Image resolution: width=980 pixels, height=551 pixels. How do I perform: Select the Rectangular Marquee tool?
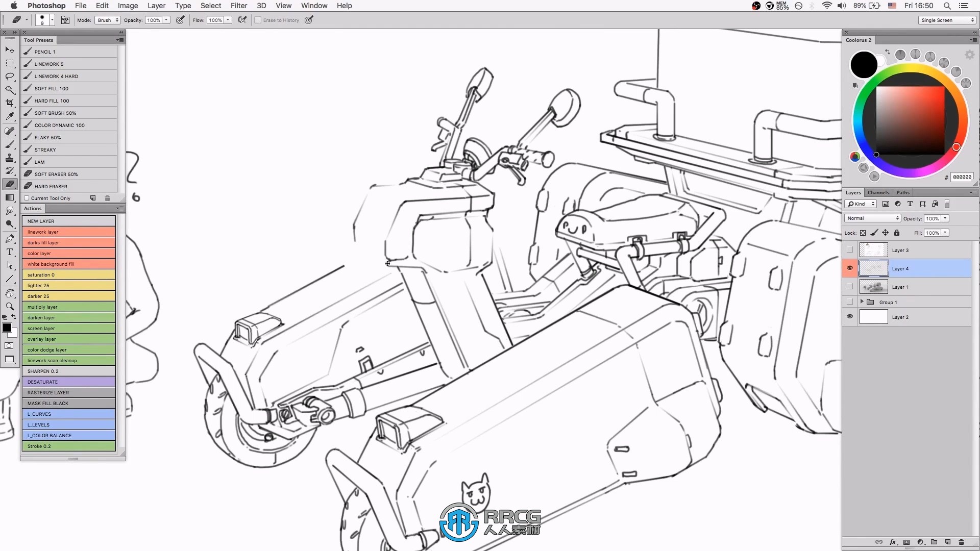point(10,63)
